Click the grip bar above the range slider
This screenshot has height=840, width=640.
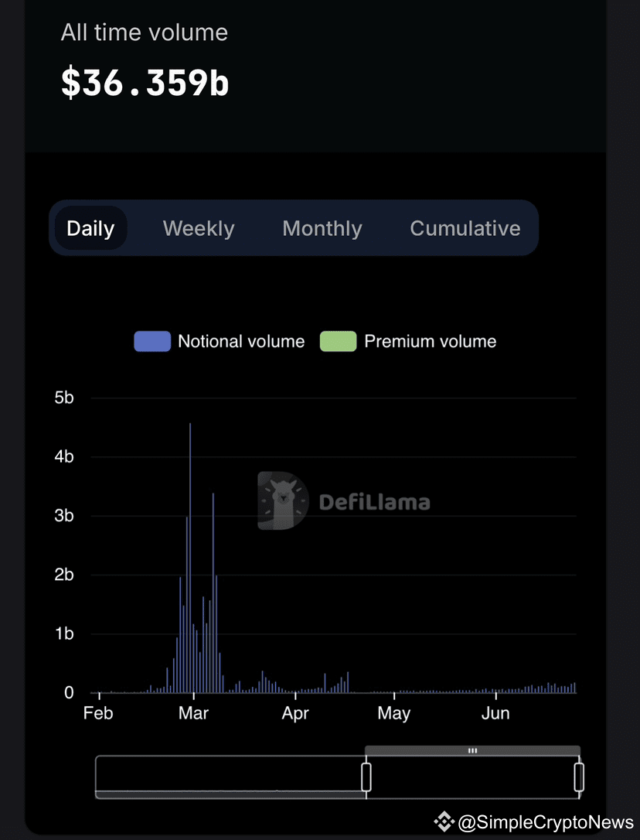472,750
